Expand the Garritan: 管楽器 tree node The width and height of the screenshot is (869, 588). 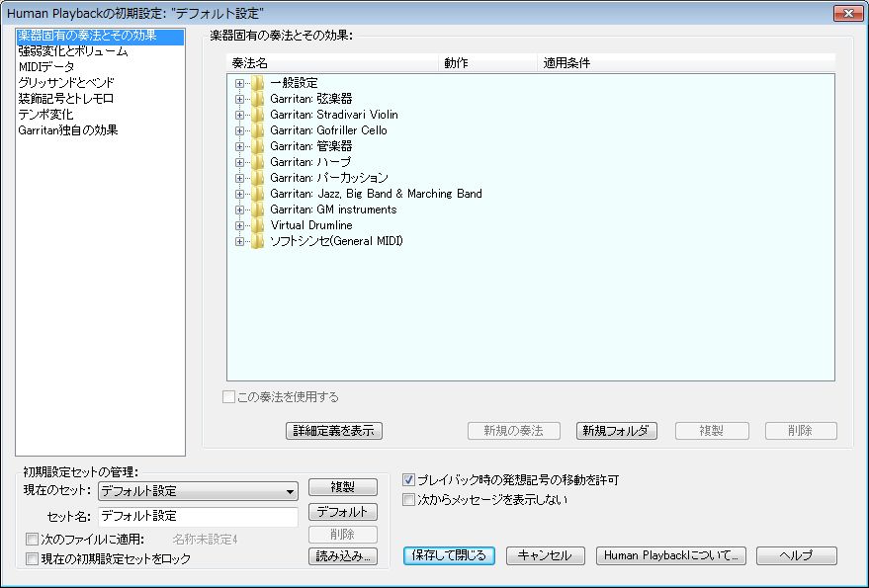pos(239,147)
